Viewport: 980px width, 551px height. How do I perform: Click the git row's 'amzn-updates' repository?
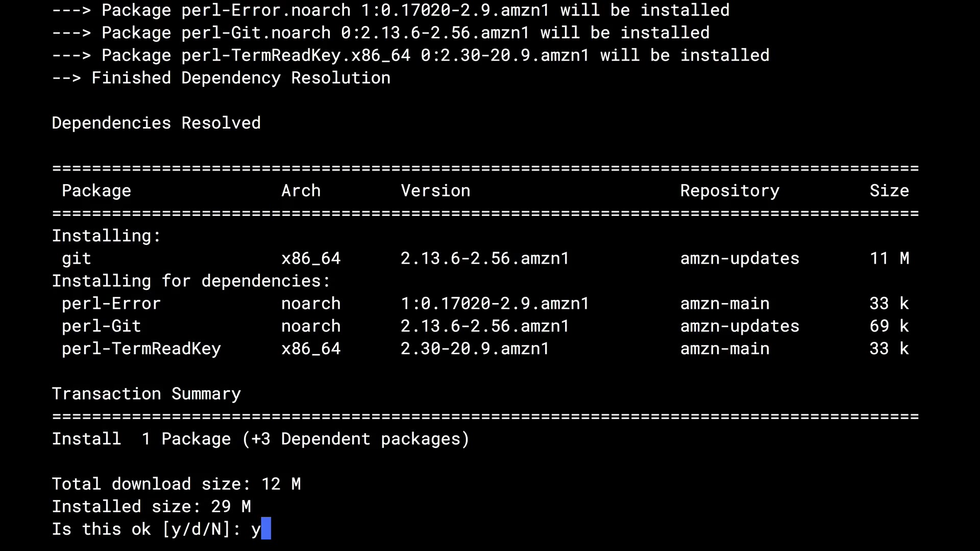pyautogui.click(x=740, y=259)
